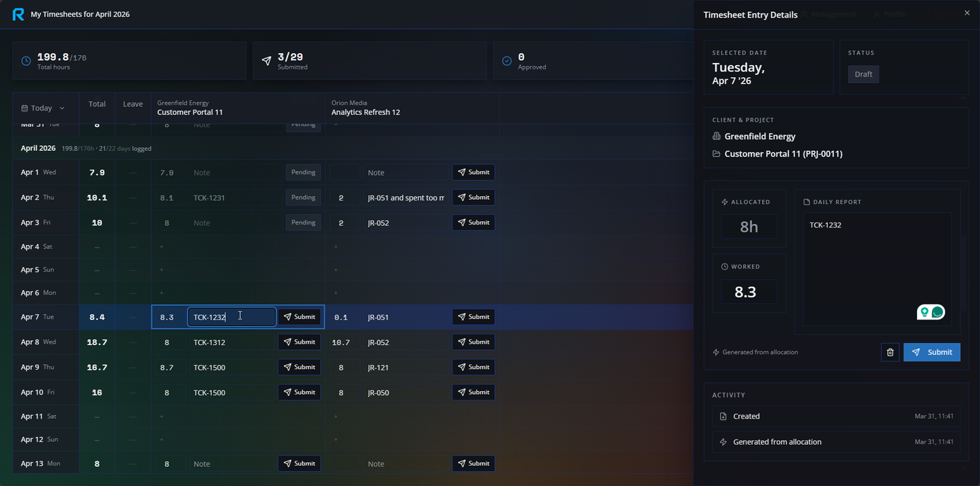Screen dimensions: 980x486
Task: Delete the entry using the trash icon
Action: (x=890, y=352)
